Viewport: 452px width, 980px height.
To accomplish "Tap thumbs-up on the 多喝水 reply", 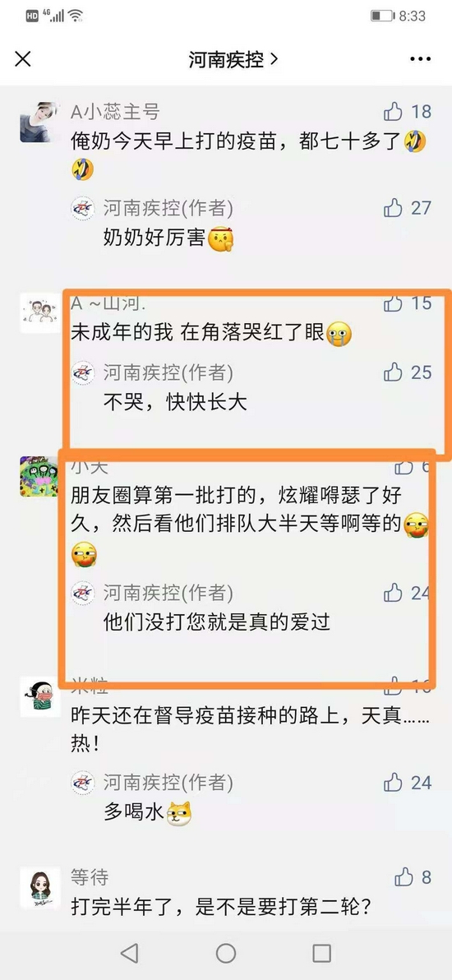I will [x=393, y=782].
